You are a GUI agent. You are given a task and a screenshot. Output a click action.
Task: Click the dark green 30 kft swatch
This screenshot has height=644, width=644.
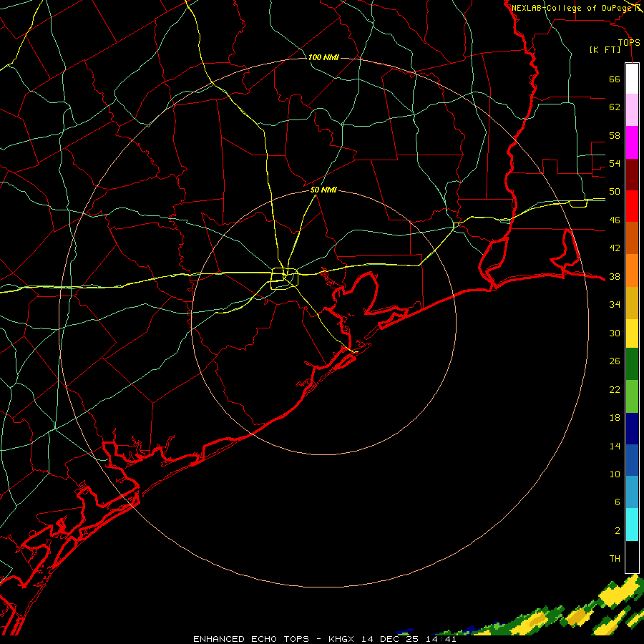632,364
